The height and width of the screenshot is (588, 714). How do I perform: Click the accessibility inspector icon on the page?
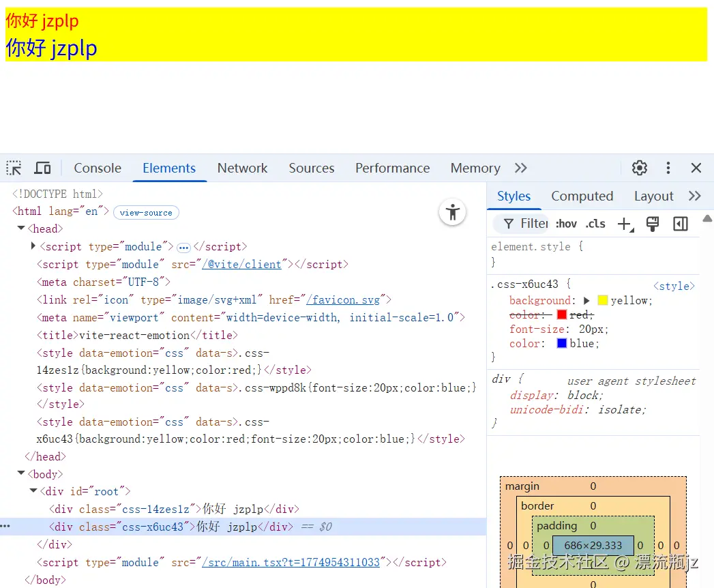(x=452, y=213)
